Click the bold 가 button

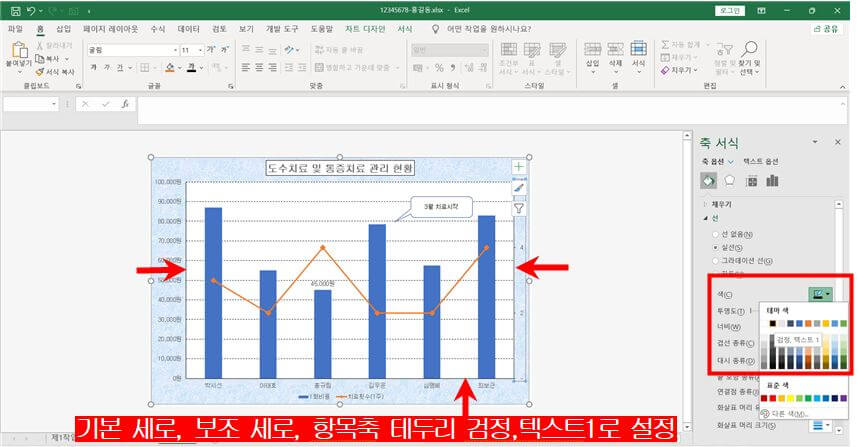click(x=93, y=67)
